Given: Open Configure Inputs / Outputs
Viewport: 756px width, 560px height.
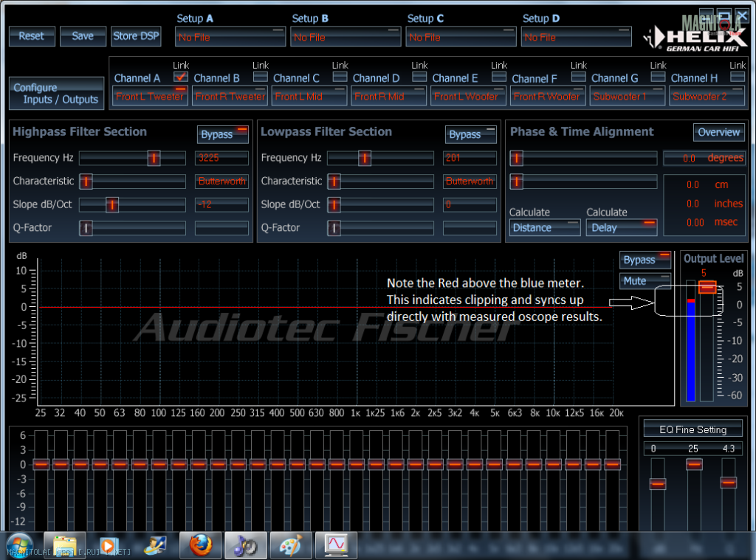Looking at the screenshot, I should [56, 94].
